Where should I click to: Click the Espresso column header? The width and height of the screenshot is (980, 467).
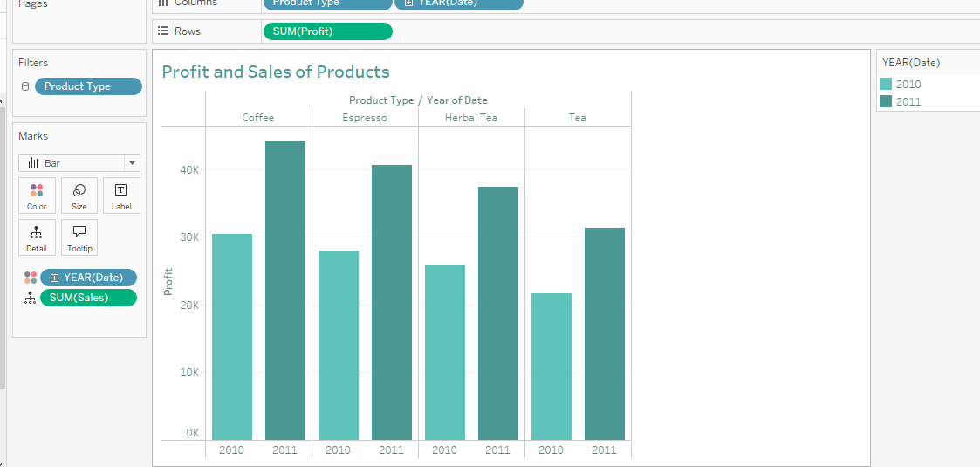tap(365, 118)
